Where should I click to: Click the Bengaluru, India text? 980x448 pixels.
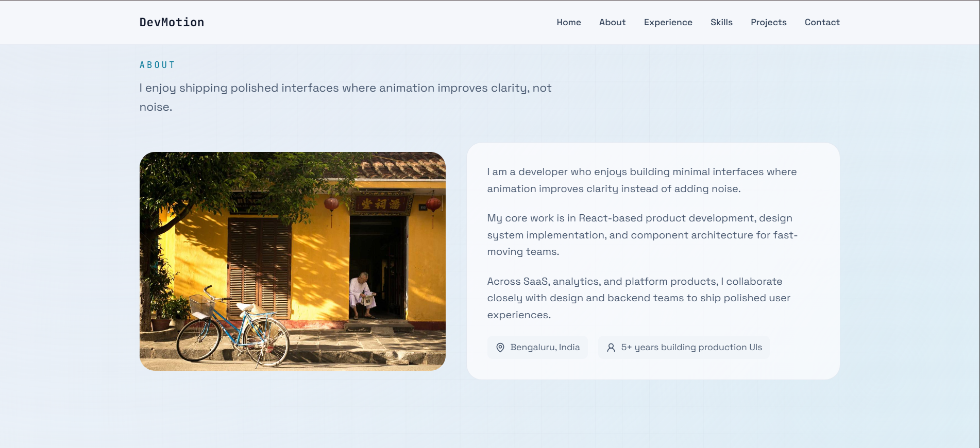pos(545,347)
